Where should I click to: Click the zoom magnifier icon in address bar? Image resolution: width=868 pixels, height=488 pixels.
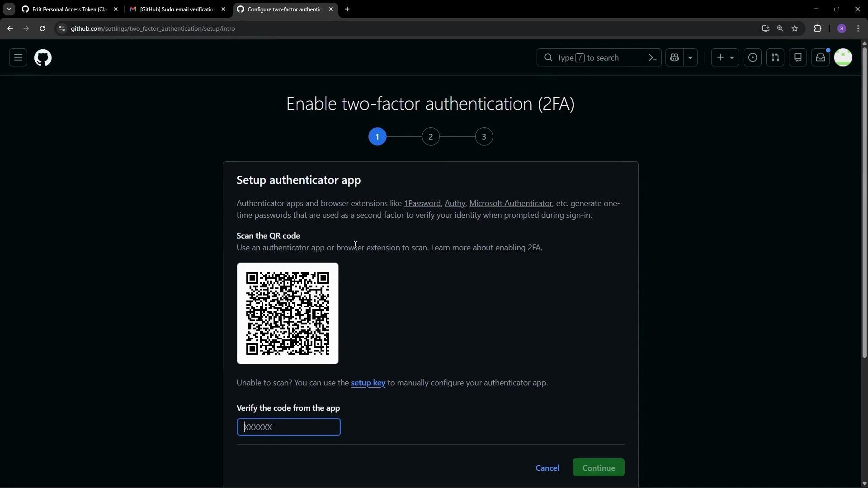[x=780, y=28]
